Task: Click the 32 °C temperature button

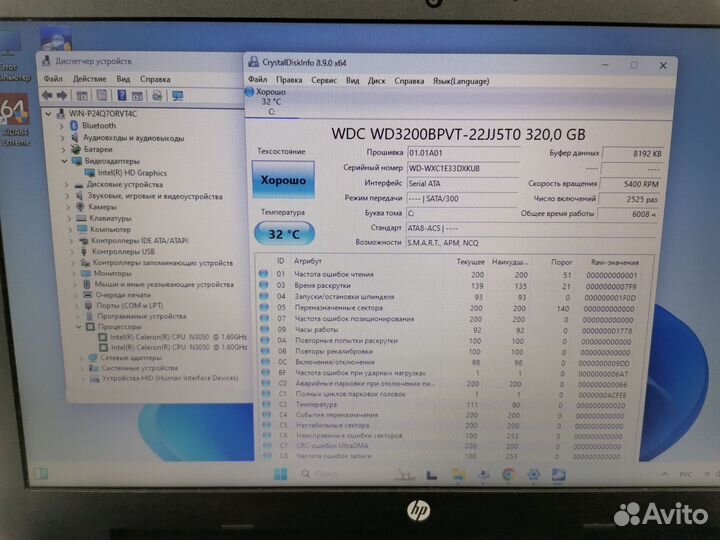Action: (x=284, y=234)
